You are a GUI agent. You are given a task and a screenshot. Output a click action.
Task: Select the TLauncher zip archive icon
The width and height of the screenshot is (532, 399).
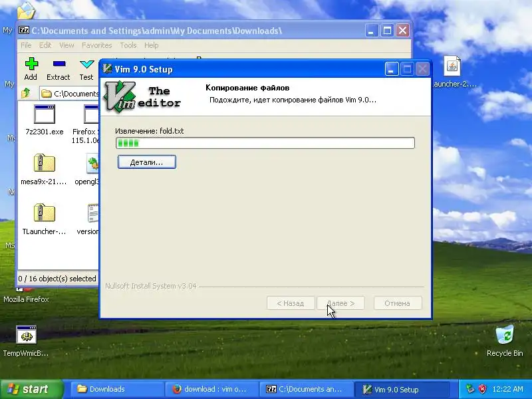click(44, 213)
